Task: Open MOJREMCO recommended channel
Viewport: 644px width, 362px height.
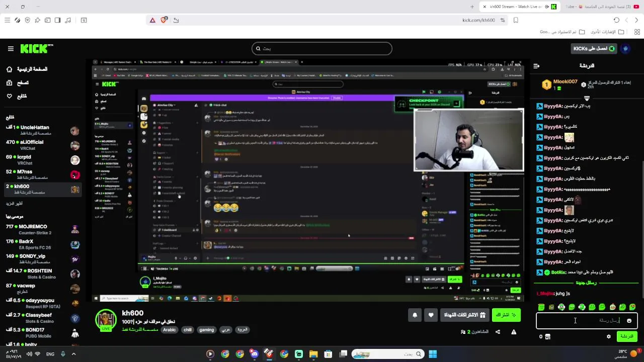Action: tap(43, 229)
